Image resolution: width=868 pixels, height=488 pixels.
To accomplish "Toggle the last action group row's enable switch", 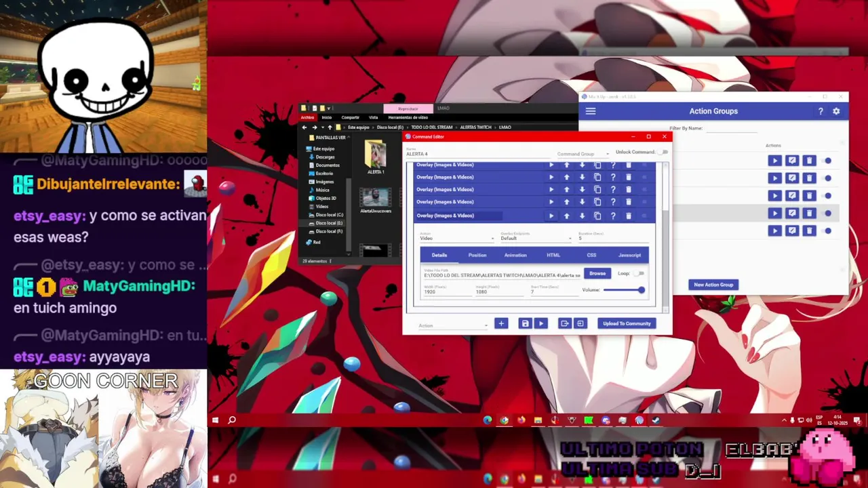I will click(828, 230).
